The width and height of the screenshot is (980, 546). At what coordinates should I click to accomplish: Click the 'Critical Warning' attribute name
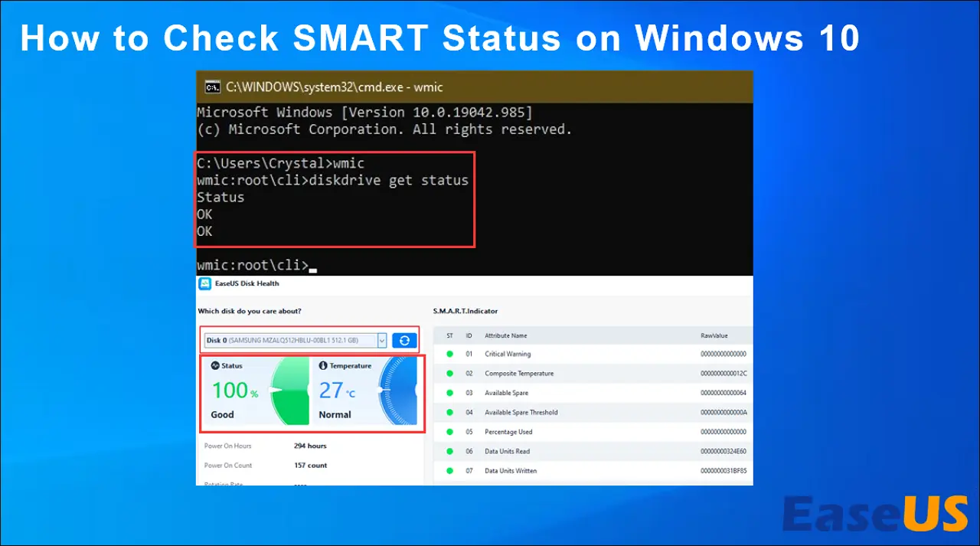(x=508, y=355)
